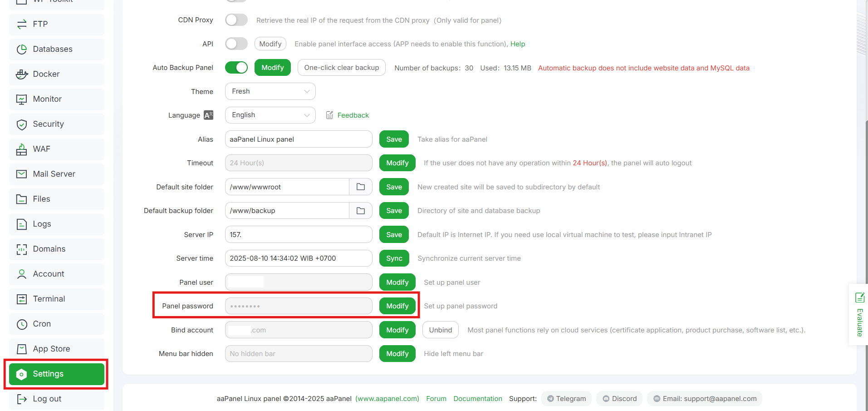868x411 pixels.
Task: Open the aaPanel Documentation link
Action: [x=477, y=398]
